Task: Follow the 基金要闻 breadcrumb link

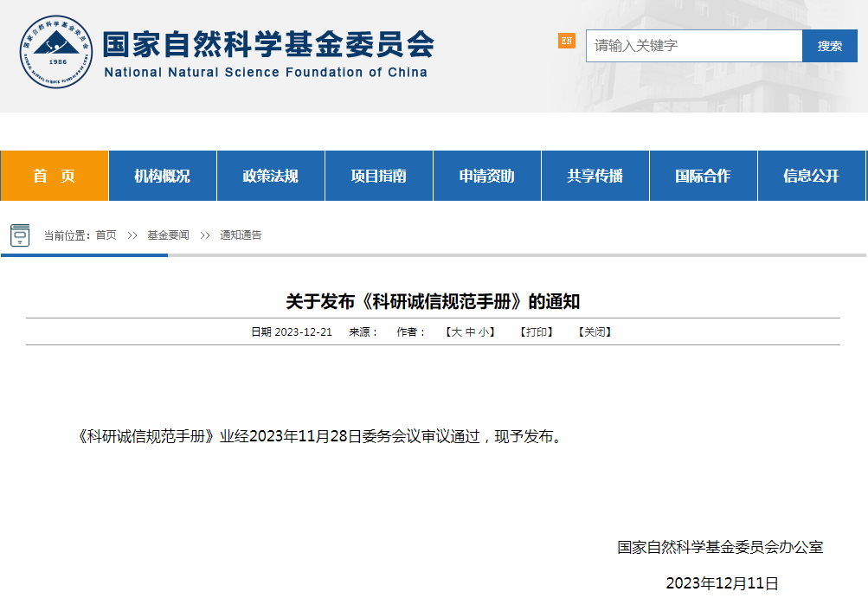Action: click(x=168, y=235)
